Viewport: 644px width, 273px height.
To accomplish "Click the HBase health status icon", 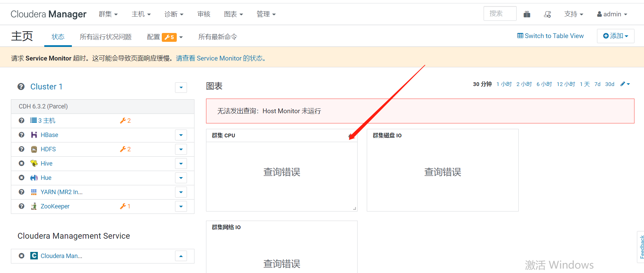I will [x=21, y=135].
